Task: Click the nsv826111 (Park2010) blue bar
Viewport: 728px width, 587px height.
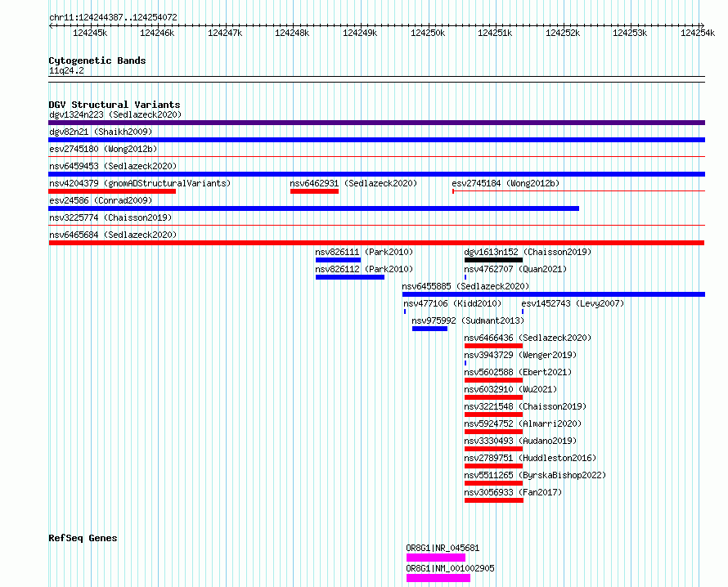Action: pyautogui.click(x=338, y=260)
